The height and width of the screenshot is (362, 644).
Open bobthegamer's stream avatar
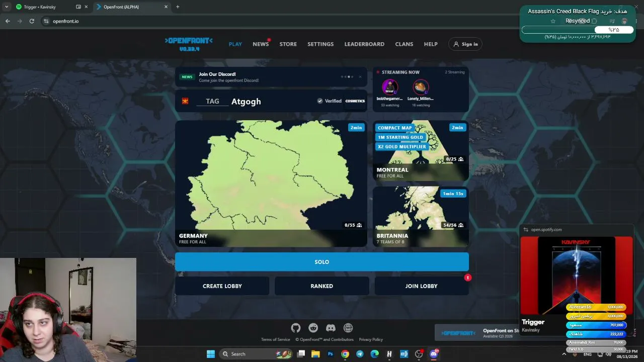pyautogui.click(x=390, y=87)
